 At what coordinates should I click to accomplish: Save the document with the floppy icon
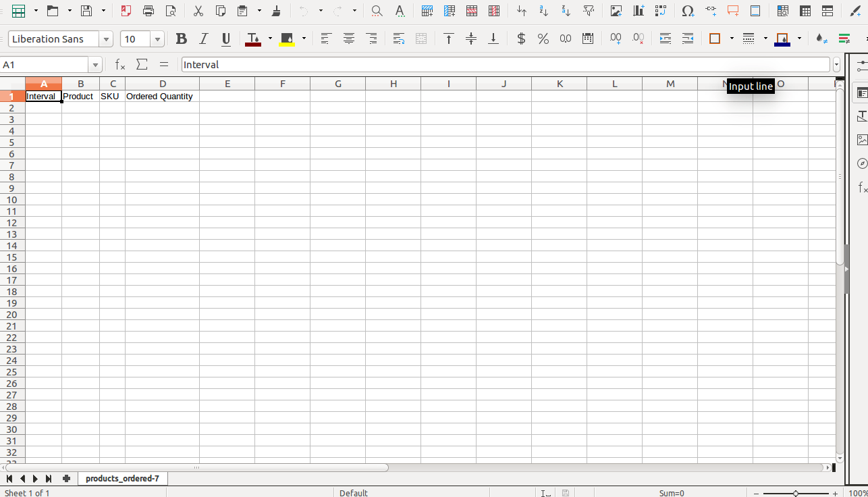coord(86,11)
